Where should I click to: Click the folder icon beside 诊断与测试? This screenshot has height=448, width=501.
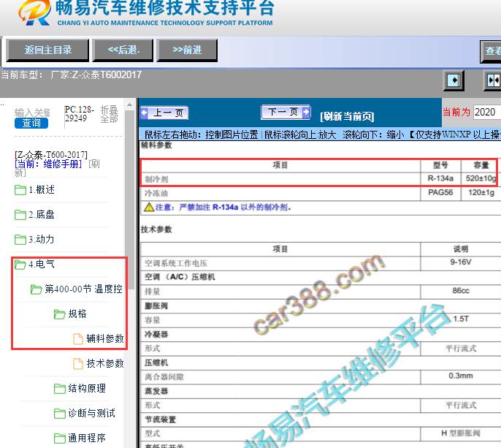(x=60, y=414)
